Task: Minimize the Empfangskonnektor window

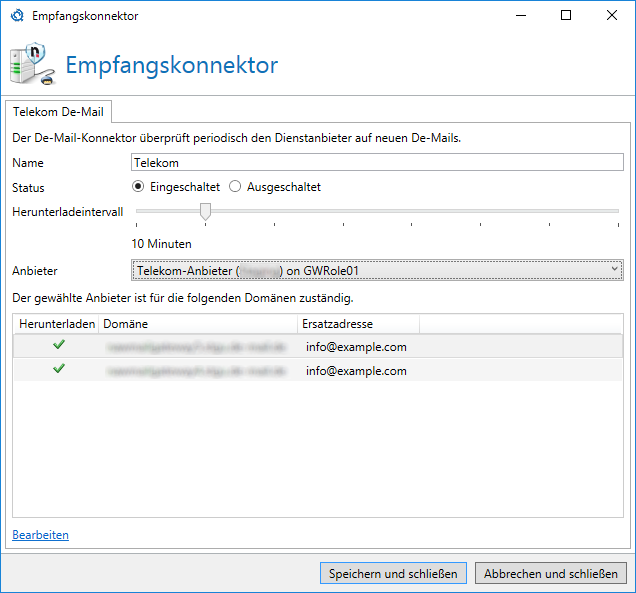Action: tap(521, 15)
